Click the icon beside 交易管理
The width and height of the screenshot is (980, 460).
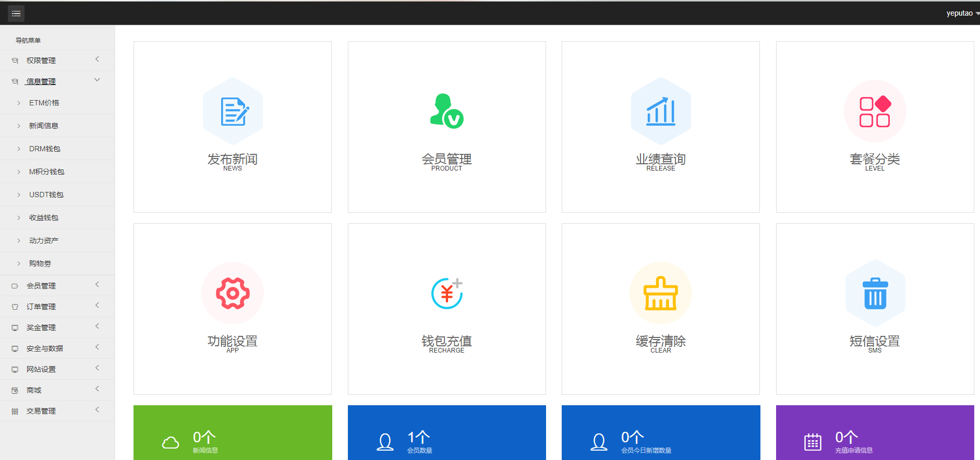tap(15, 411)
